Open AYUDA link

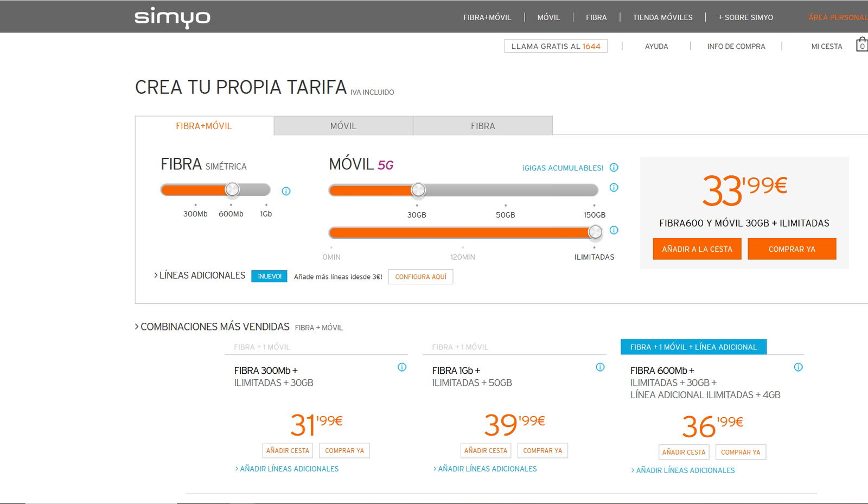tap(656, 47)
